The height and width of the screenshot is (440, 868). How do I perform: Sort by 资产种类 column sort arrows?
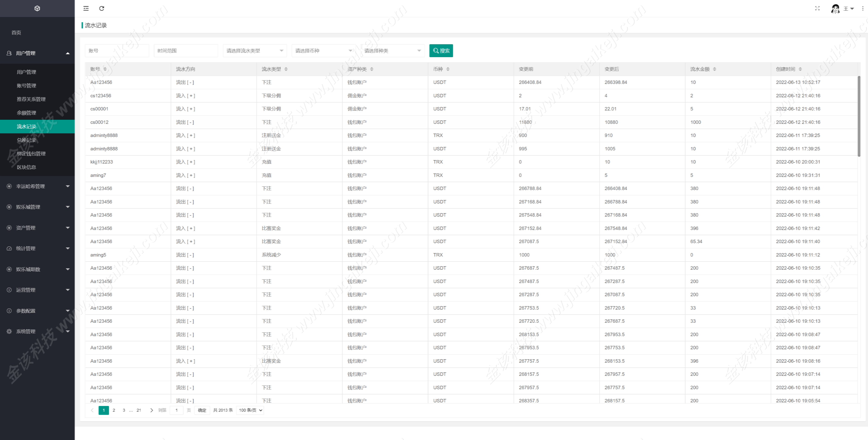click(x=372, y=69)
